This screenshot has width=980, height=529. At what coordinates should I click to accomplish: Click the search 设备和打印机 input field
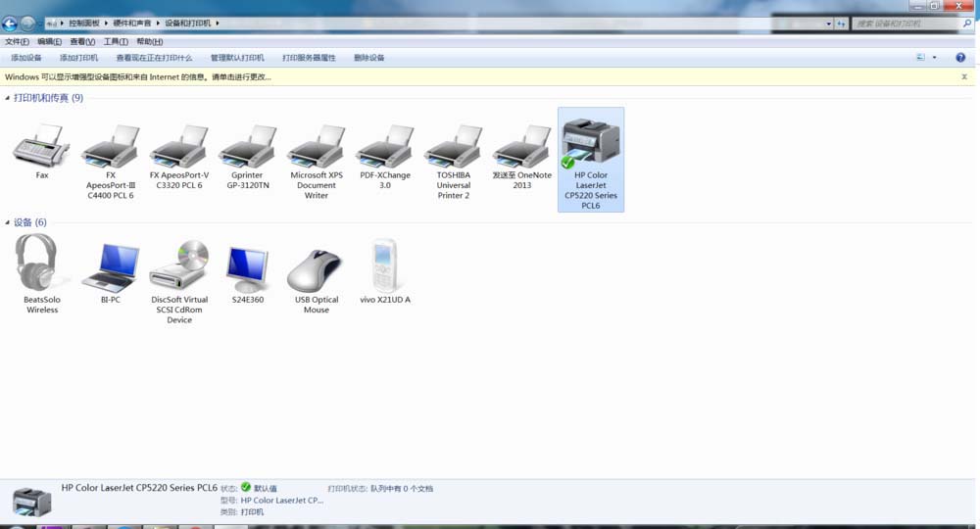[x=906, y=24]
